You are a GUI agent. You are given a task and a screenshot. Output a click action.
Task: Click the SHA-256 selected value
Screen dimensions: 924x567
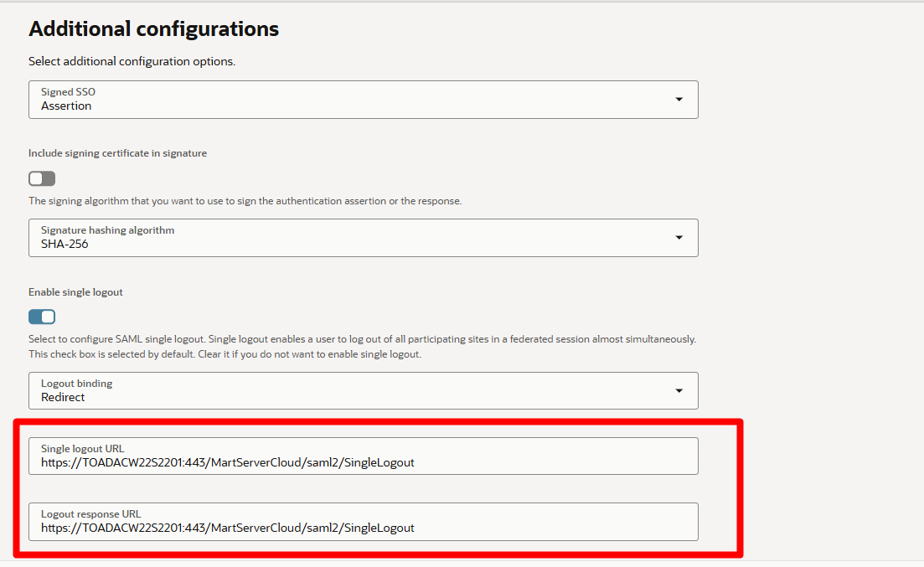point(65,245)
